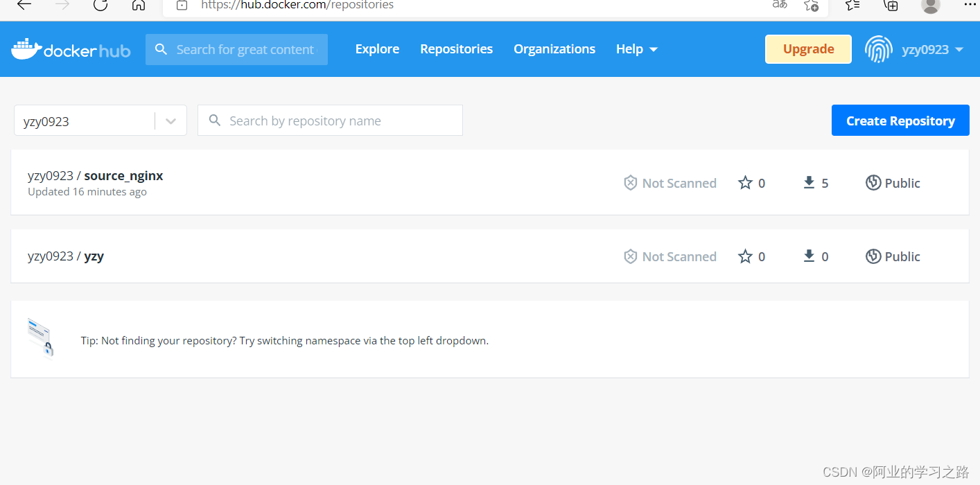Click the locked card tip illustration
This screenshot has height=485, width=980.
point(40,337)
